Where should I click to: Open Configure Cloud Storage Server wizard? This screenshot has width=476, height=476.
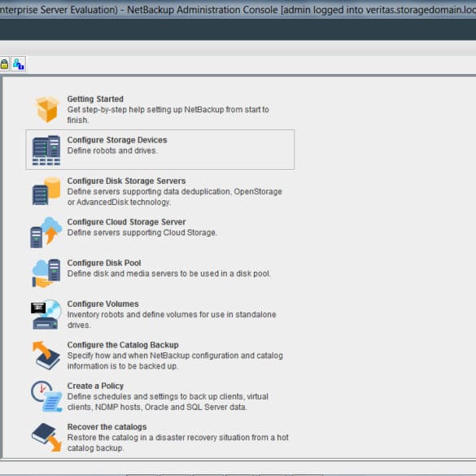pyautogui.click(x=126, y=222)
